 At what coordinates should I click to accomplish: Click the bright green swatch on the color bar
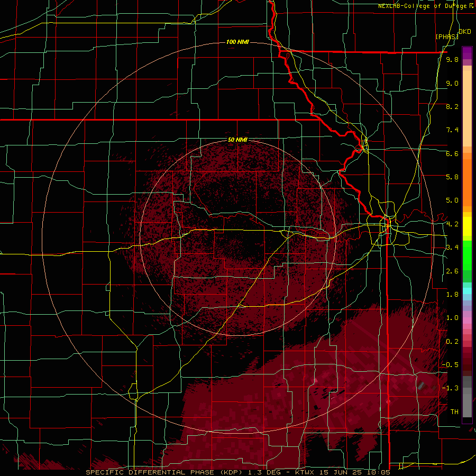click(x=467, y=254)
